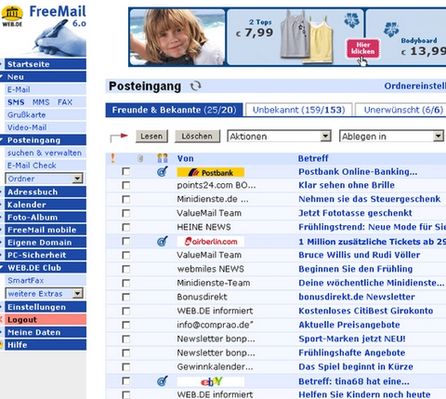Open the Ablegen in dropdown

click(x=391, y=136)
